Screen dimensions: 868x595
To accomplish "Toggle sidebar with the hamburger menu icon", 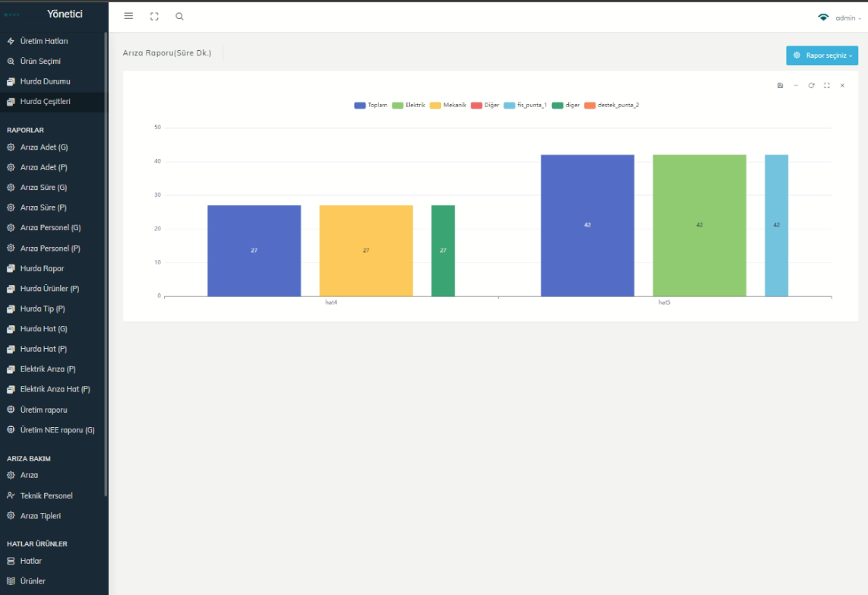I will coord(128,16).
